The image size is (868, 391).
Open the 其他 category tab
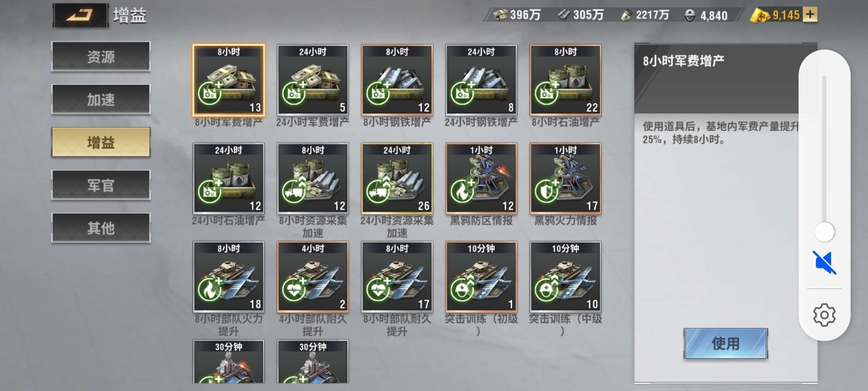pos(101,228)
